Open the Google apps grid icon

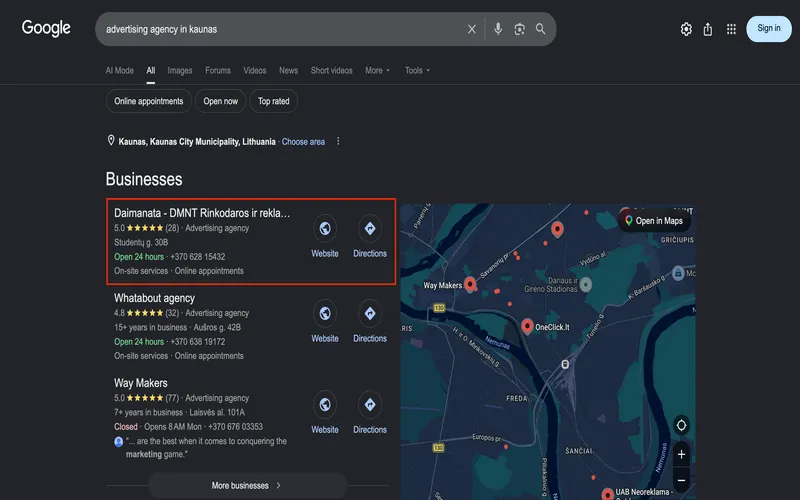(x=731, y=29)
